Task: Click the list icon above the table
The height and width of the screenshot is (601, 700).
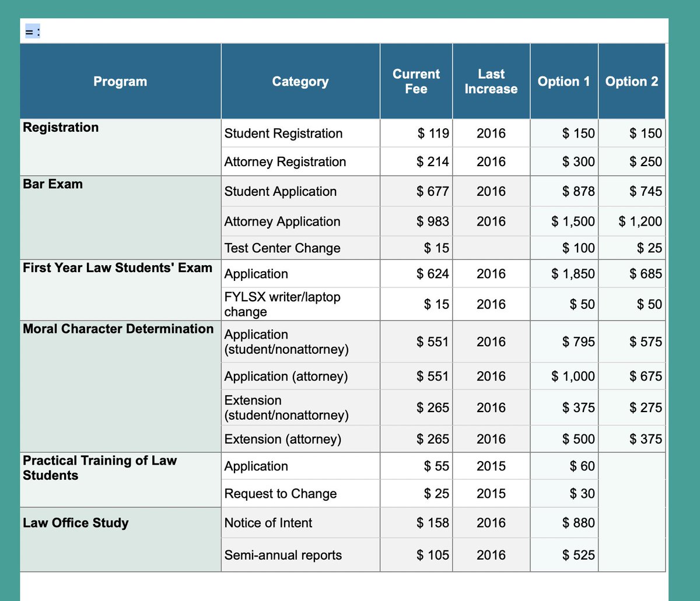Action: (32, 33)
